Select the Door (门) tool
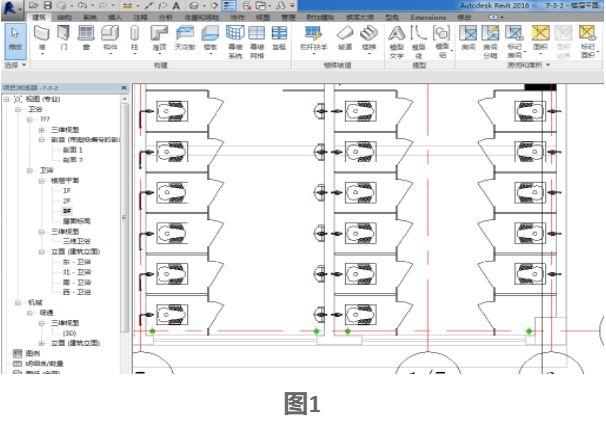The width and height of the screenshot is (606, 421). pos(63,38)
